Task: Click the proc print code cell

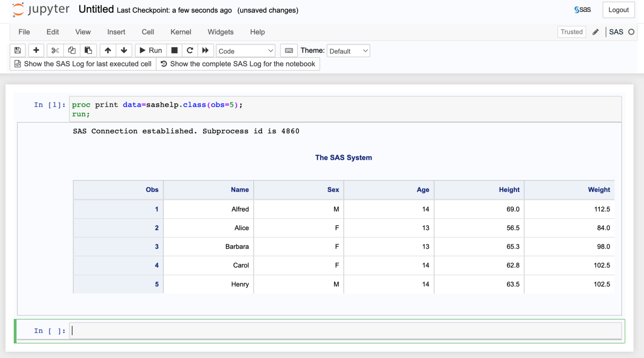Action: click(x=345, y=109)
